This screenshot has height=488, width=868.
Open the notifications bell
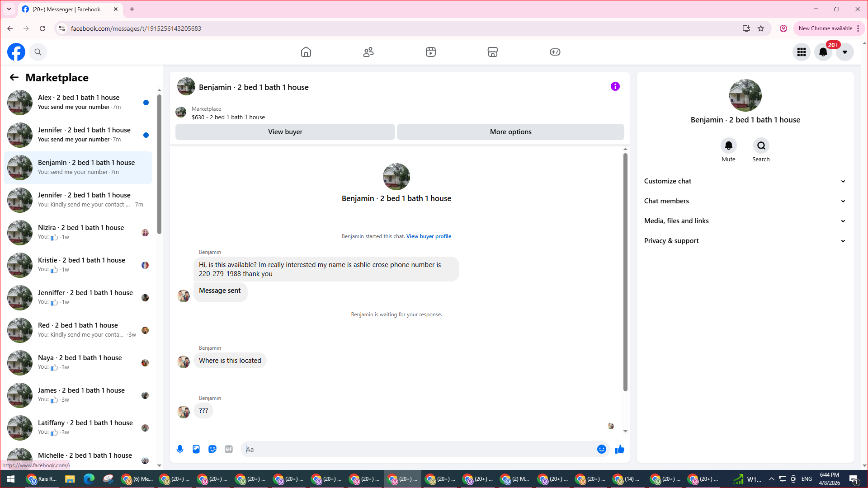[x=823, y=52]
